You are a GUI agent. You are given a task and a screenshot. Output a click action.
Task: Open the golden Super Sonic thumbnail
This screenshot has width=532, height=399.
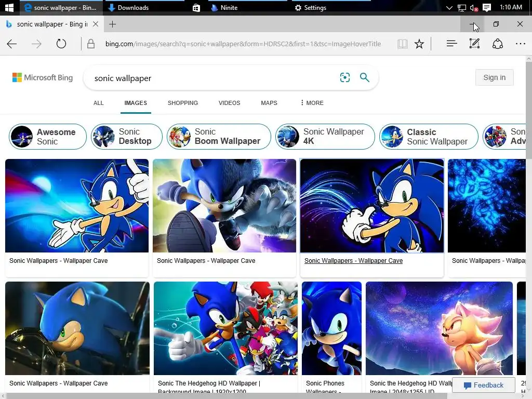(439, 328)
